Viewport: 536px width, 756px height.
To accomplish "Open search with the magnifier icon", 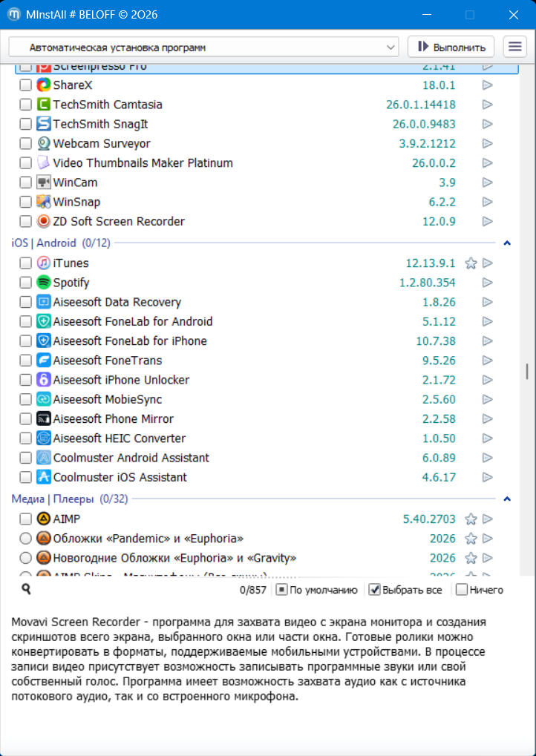I will (x=27, y=589).
